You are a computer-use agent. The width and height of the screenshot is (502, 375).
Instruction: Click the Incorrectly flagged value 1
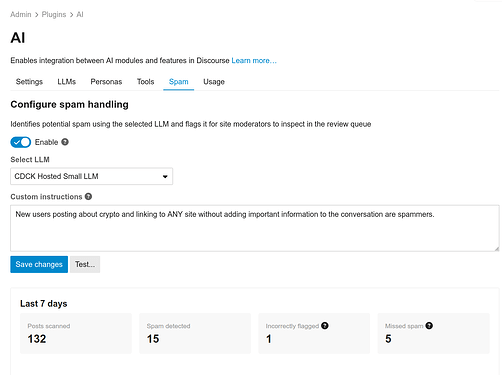tap(269, 339)
